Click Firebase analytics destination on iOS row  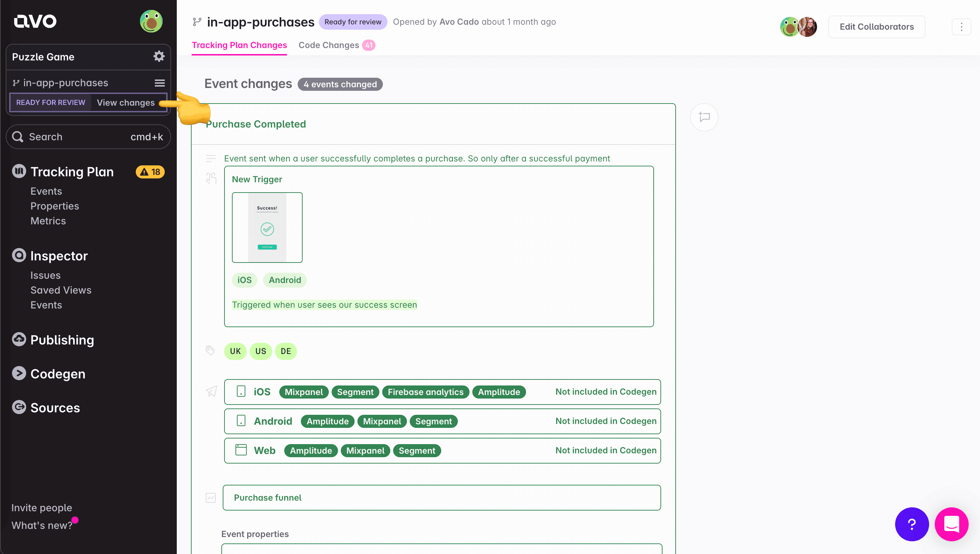[425, 392]
